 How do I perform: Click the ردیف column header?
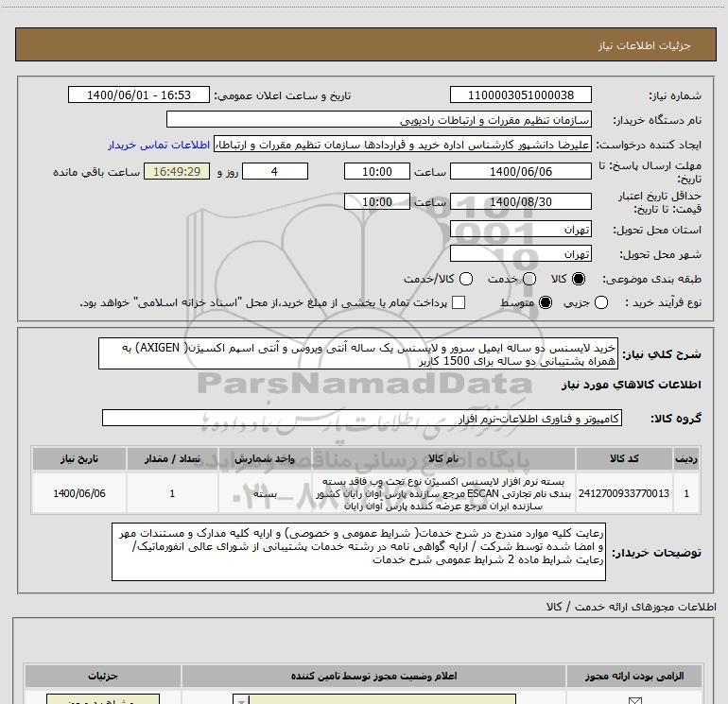[686, 459]
